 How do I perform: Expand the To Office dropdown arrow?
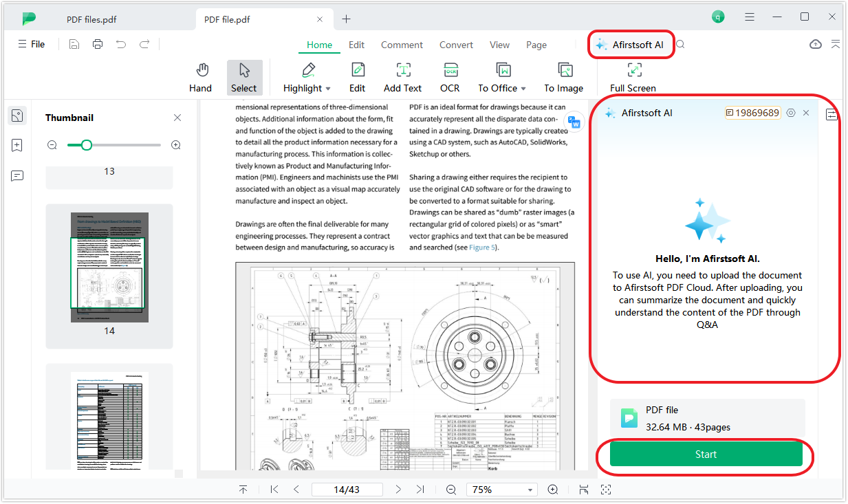[523, 89]
